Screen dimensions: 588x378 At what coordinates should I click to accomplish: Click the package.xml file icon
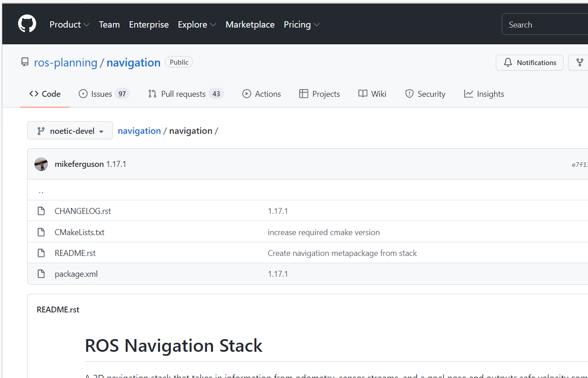(x=41, y=274)
